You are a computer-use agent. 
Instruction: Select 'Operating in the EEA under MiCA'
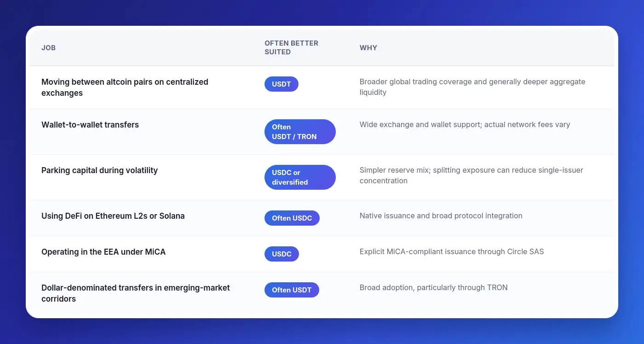[103, 252]
